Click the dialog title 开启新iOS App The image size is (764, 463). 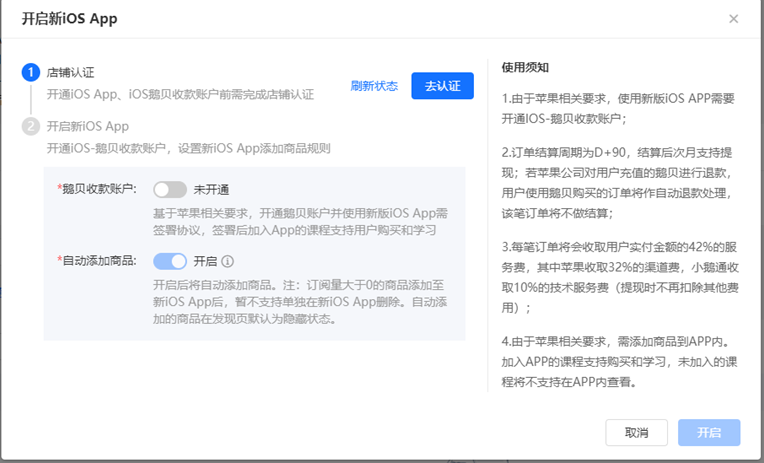(70, 19)
